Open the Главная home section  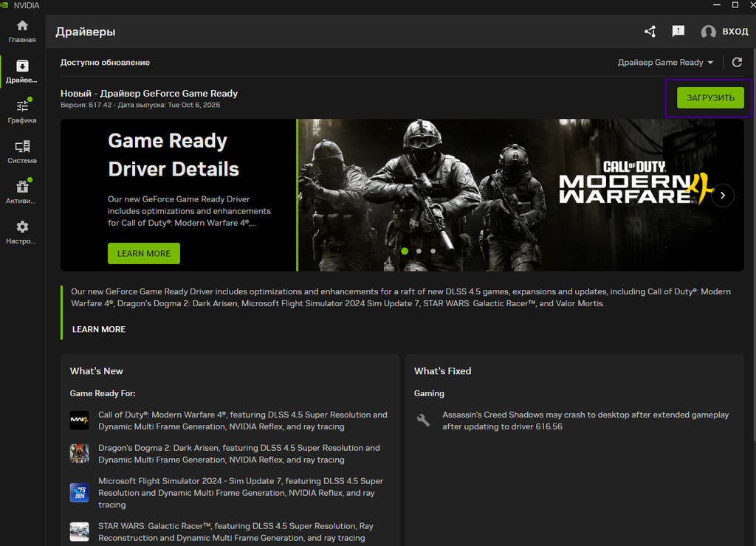click(x=22, y=32)
